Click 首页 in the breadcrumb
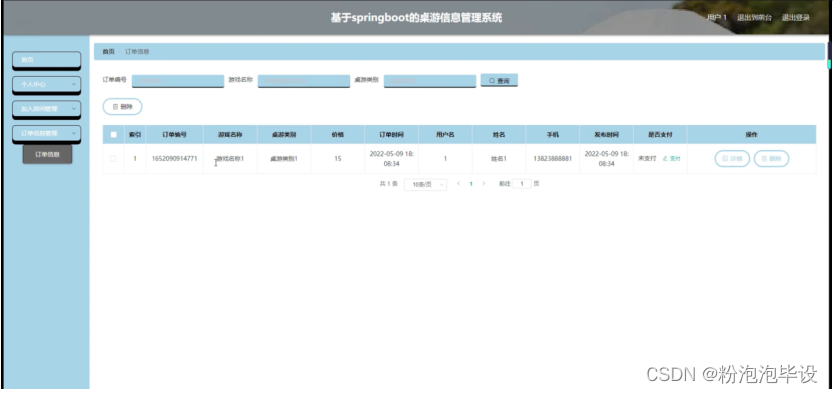 [108, 52]
